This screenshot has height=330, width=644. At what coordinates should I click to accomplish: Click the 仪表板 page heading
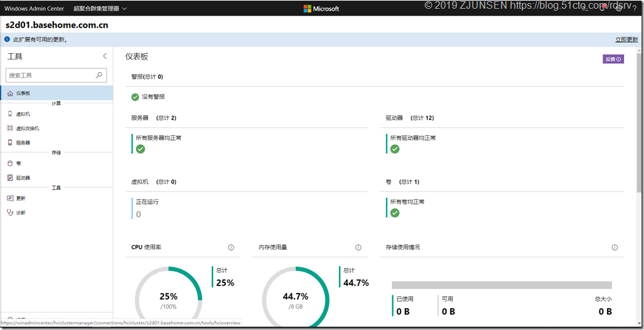[137, 56]
